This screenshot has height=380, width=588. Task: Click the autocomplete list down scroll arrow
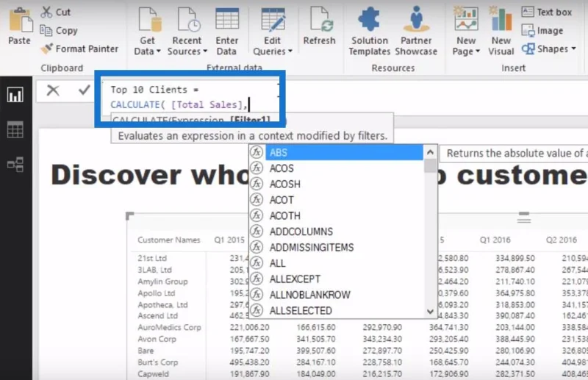click(x=431, y=312)
